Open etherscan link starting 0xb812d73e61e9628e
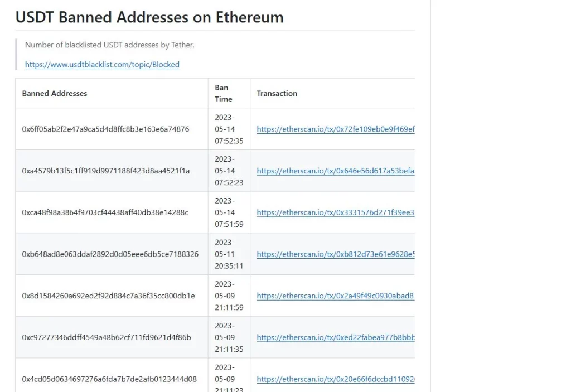This screenshot has width=571, height=392. tap(335, 254)
